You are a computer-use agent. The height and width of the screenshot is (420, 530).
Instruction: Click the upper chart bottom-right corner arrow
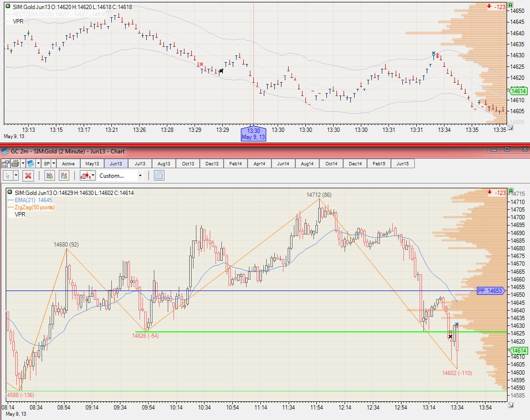[510, 128]
